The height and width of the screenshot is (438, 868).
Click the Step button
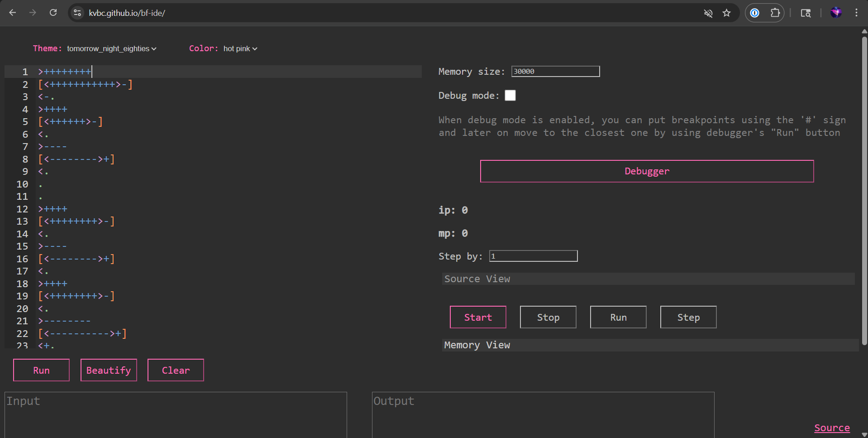coord(688,317)
